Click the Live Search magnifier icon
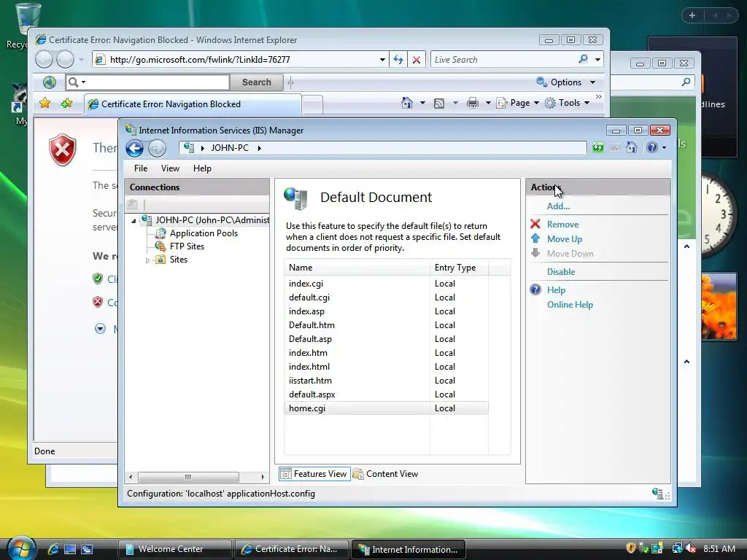This screenshot has width=747, height=560. click(583, 59)
